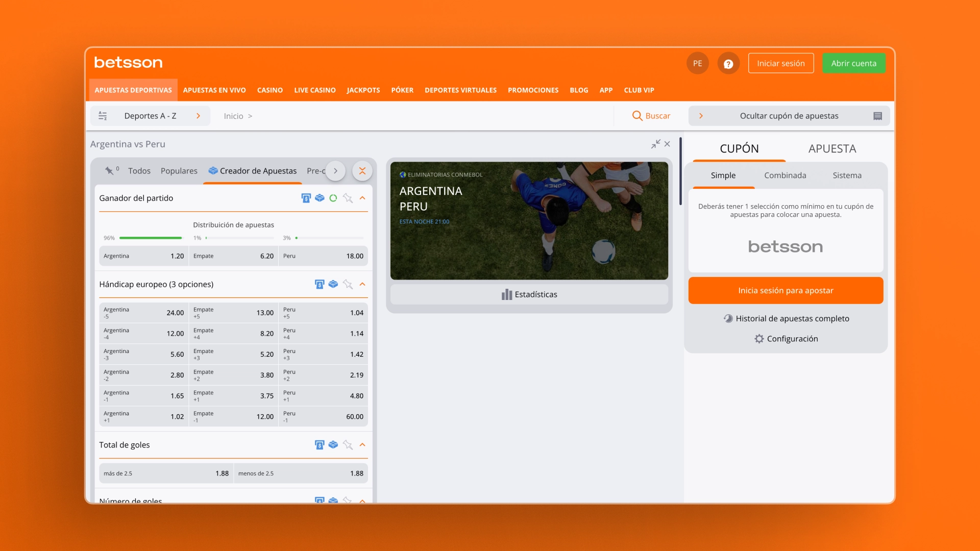Switch to the Populares markets tab
The width and height of the screenshot is (980, 551).
[x=179, y=171]
